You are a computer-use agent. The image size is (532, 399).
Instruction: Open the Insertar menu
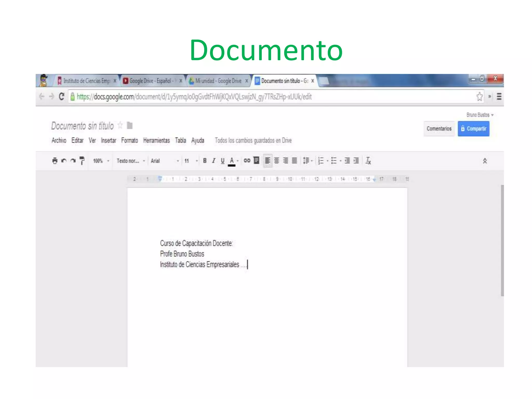(109, 141)
